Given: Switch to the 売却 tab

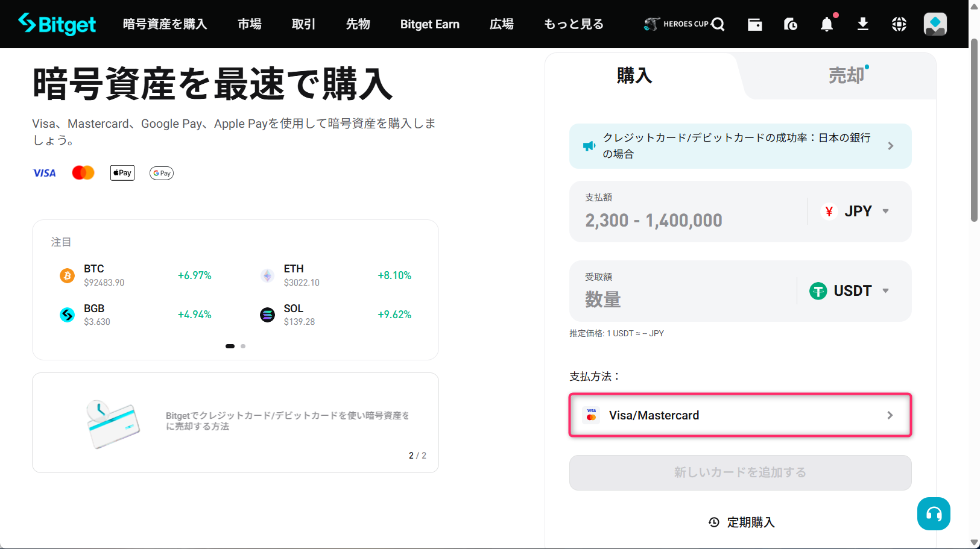Looking at the screenshot, I should click(x=847, y=75).
